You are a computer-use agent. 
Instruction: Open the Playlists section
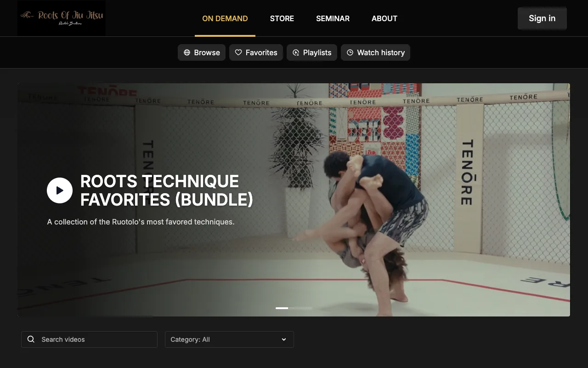312,52
